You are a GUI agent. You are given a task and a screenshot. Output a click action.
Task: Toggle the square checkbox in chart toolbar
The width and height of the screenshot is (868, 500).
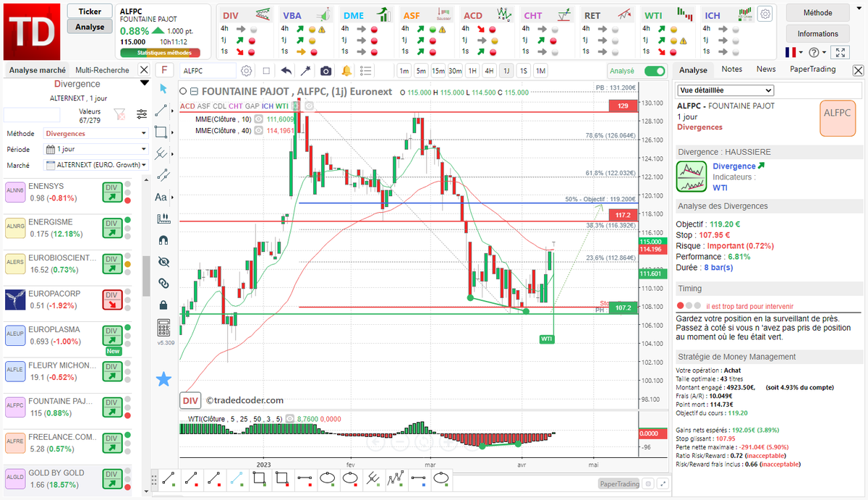(266, 71)
